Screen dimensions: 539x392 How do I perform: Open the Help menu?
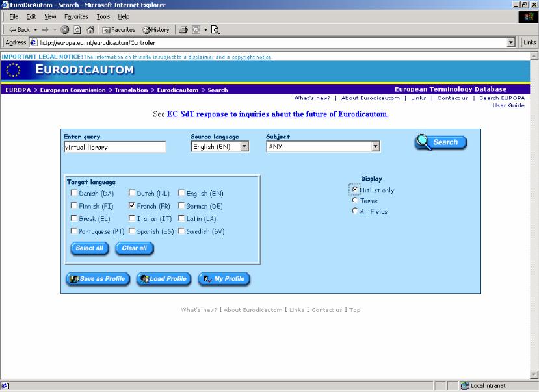(124, 16)
